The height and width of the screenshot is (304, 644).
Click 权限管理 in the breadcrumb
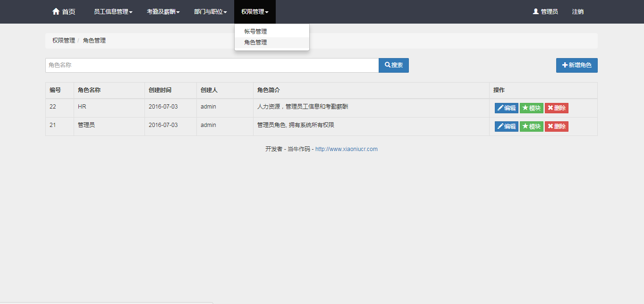63,41
